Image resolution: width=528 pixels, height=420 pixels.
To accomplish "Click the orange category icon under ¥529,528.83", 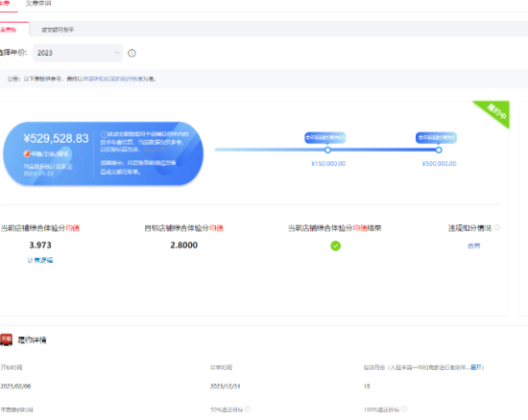I will pyautogui.click(x=27, y=153).
